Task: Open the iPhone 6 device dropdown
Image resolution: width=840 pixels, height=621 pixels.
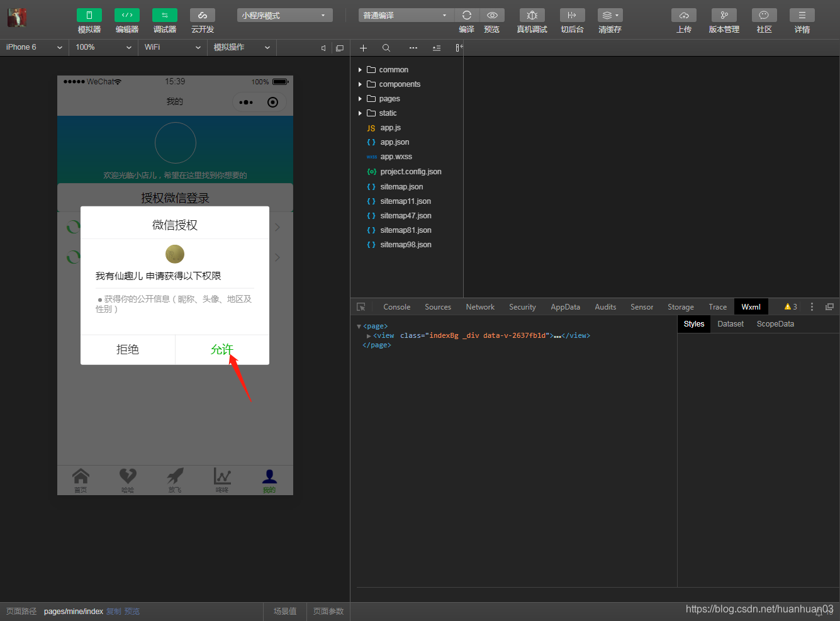Action: [34, 47]
